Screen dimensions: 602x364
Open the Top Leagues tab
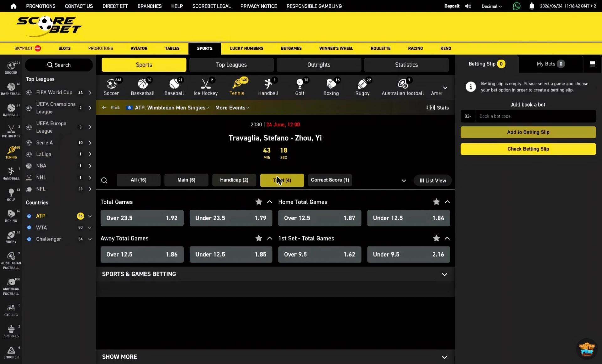pyautogui.click(x=231, y=65)
